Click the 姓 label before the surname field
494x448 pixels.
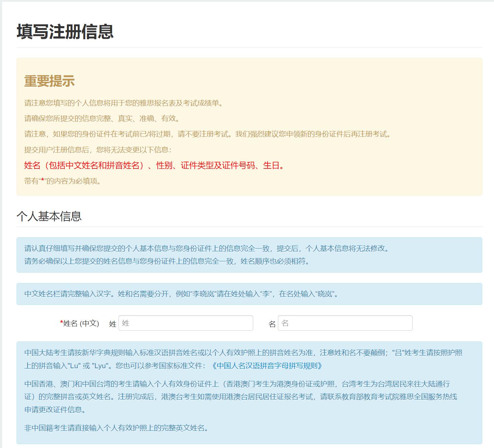tap(113, 323)
